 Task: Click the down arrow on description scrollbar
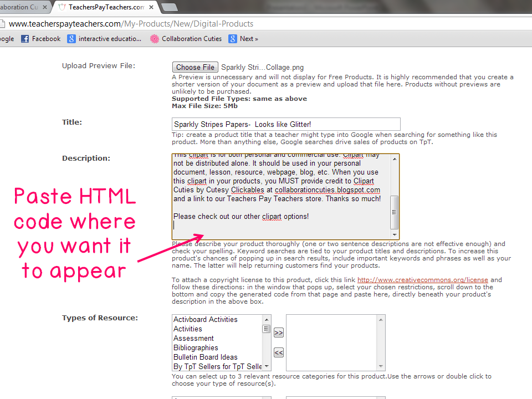coord(395,233)
